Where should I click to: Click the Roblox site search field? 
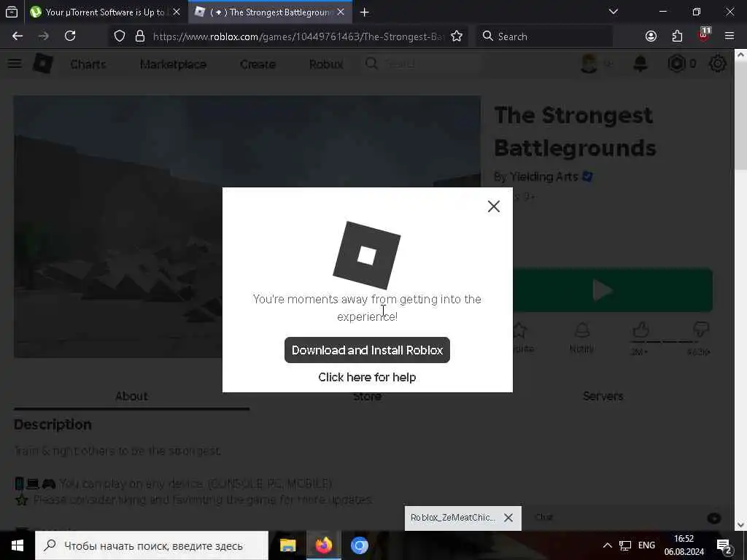pyautogui.click(x=422, y=63)
